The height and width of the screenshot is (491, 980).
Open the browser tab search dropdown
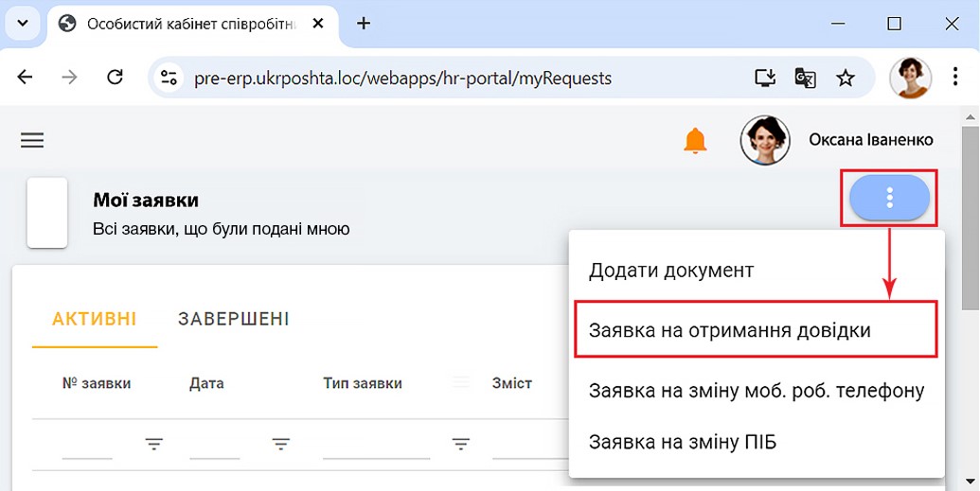24,24
